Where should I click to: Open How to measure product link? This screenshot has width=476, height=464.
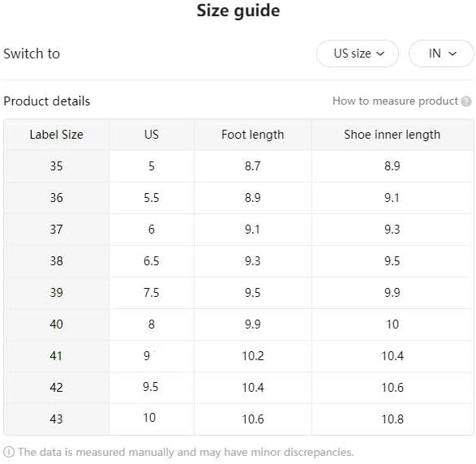point(395,101)
